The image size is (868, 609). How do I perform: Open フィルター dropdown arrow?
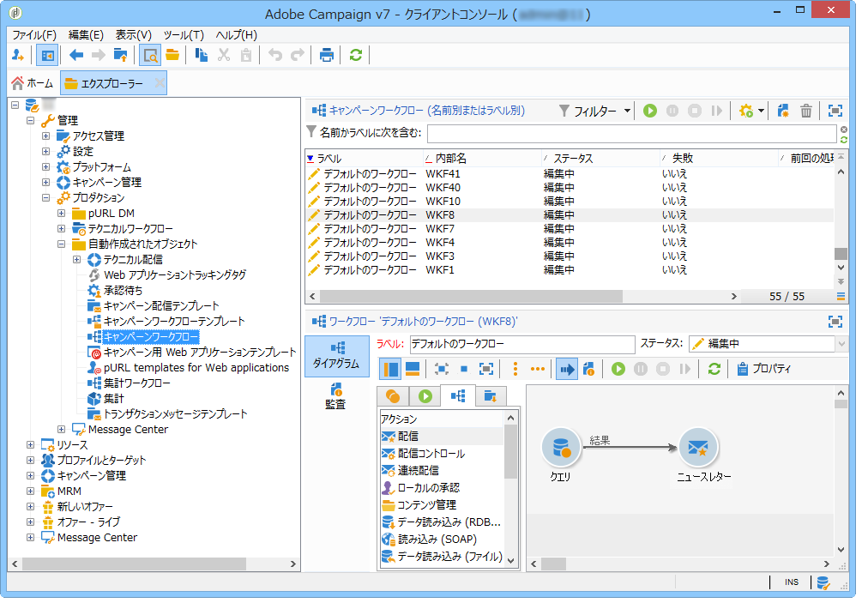(627, 111)
